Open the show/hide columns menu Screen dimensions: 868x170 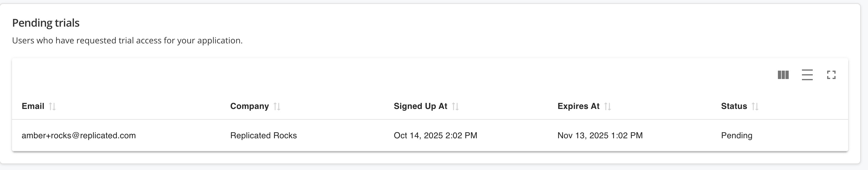coord(783,75)
